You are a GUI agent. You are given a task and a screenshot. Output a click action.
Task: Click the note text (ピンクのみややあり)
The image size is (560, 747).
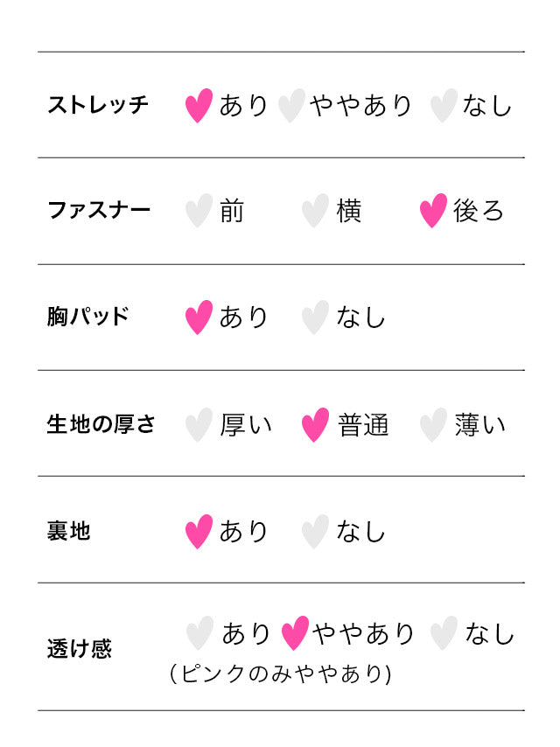(x=280, y=674)
